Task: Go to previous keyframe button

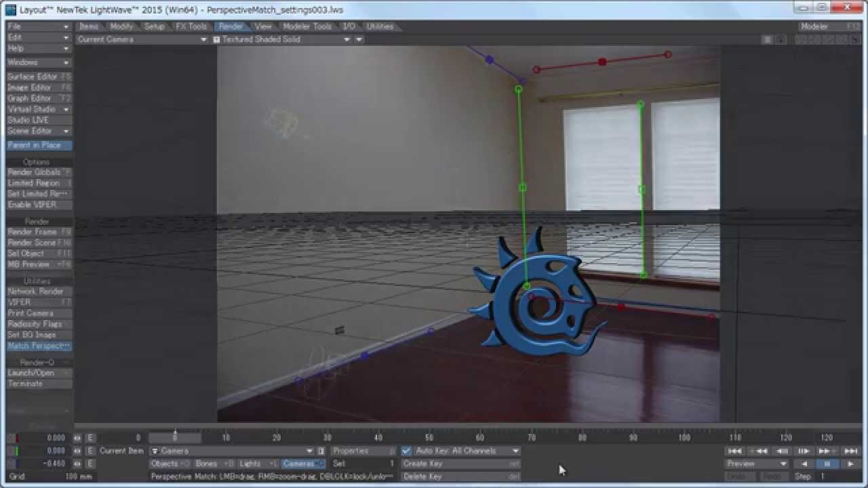Action: click(758, 451)
